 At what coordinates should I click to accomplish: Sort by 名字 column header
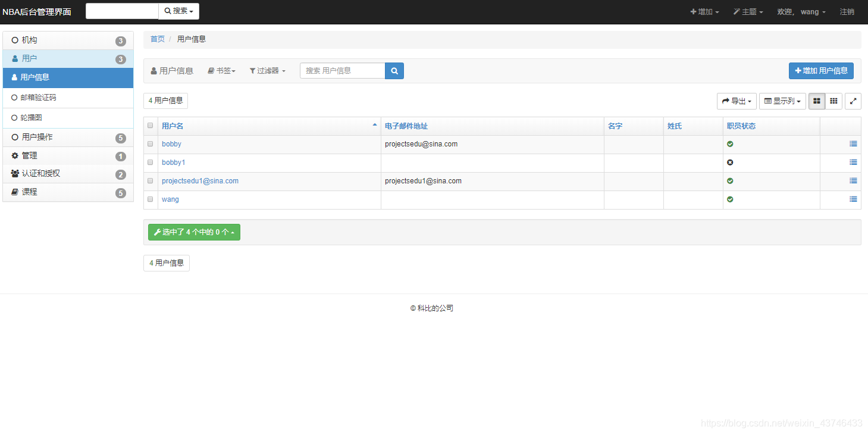click(615, 126)
